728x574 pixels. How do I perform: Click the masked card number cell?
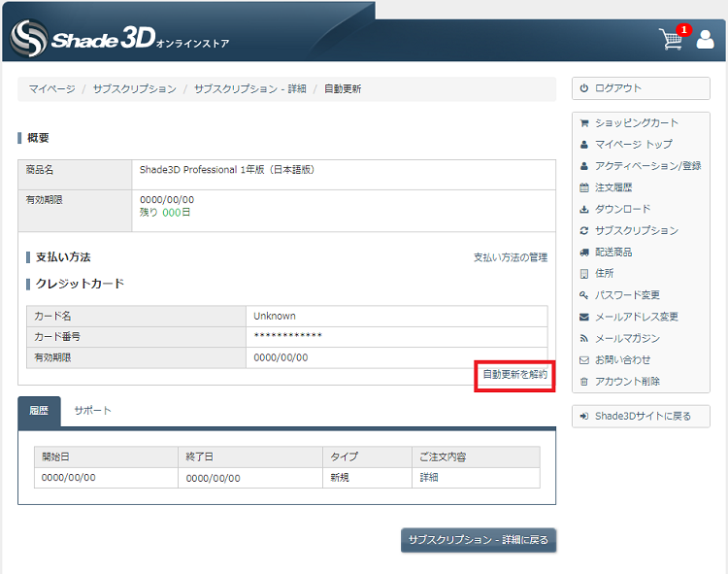point(396,337)
